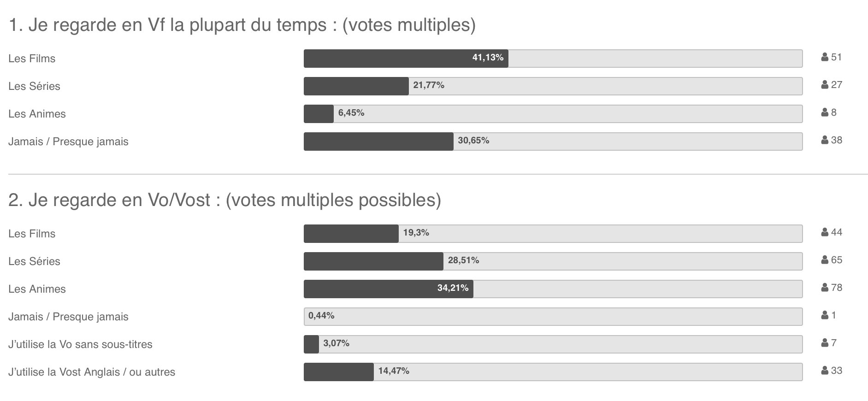The width and height of the screenshot is (868, 401).
Task: Click the 21,77% Les Séries result bar
Action: pyautogui.click(x=553, y=86)
